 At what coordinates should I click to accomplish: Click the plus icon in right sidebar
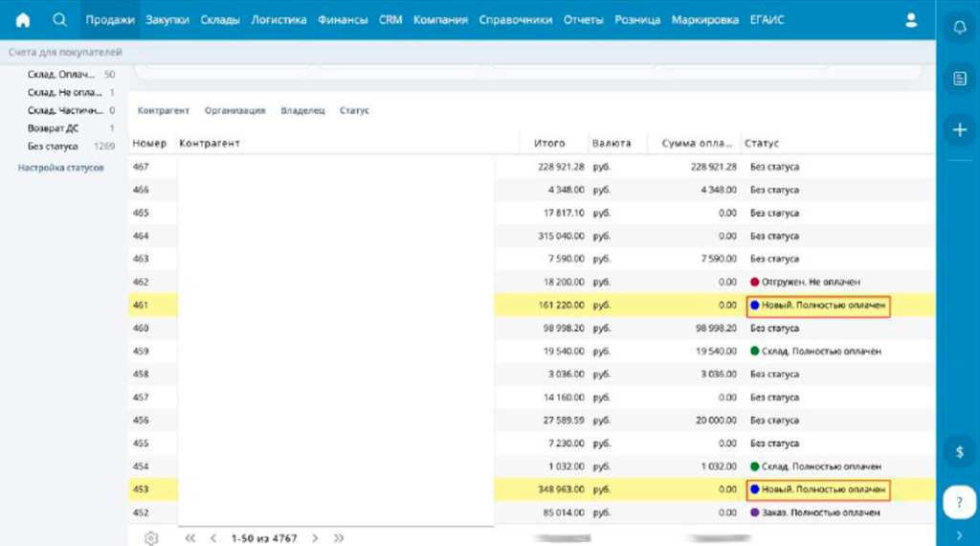coord(959,129)
